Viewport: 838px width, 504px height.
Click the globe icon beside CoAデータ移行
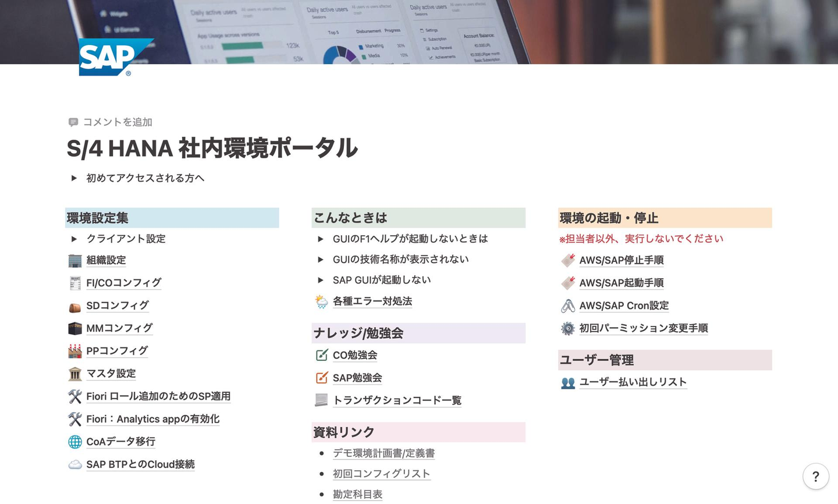coord(75,442)
